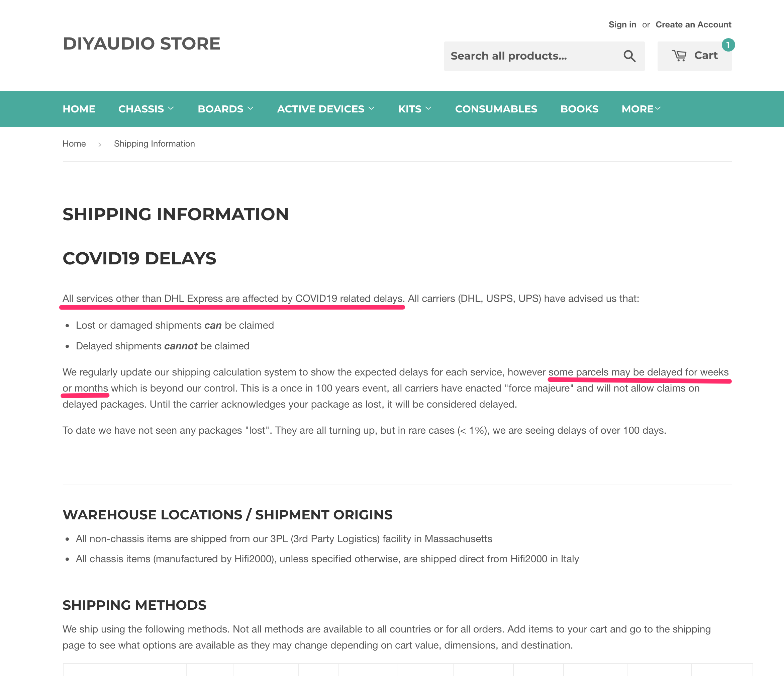Click the Cart button label
Screen dimensions: 784x676
click(x=706, y=56)
